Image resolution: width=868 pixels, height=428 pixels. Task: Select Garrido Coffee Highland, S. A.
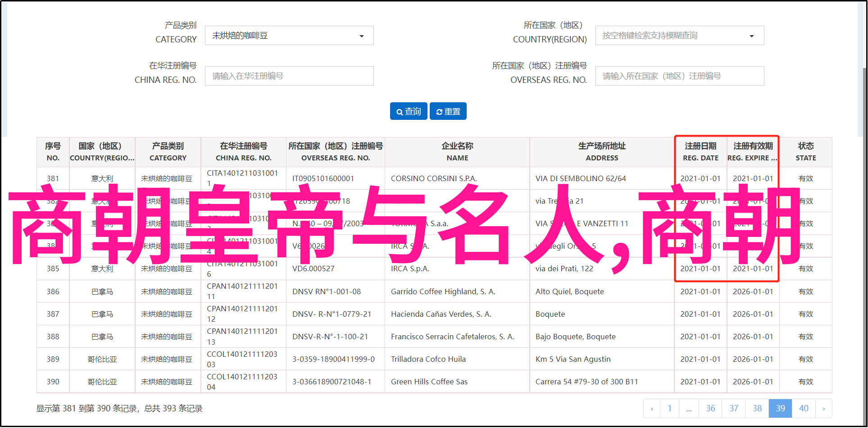click(443, 291)
